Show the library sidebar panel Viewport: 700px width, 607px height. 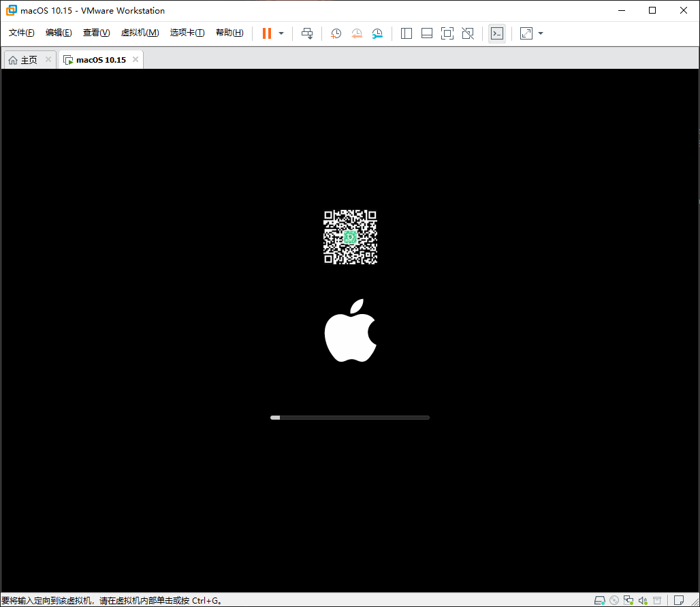(407, 33)
